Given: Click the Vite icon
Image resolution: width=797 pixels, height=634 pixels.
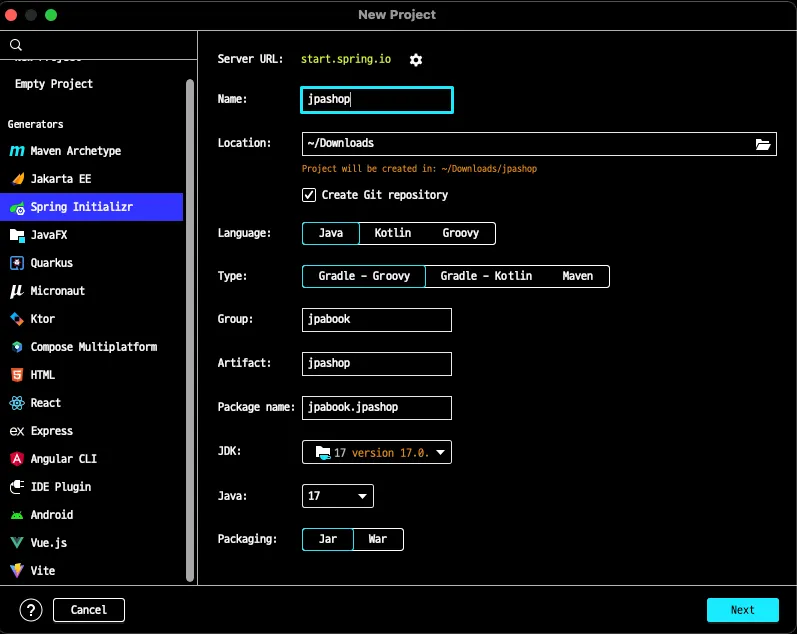Looking at the screenshot, I should tap(17, 570).
